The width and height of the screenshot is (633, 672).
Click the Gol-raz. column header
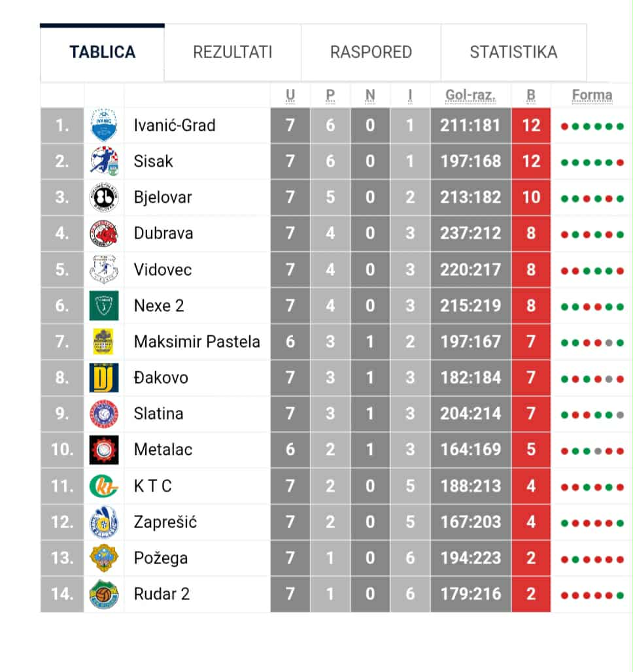point(470,95)
